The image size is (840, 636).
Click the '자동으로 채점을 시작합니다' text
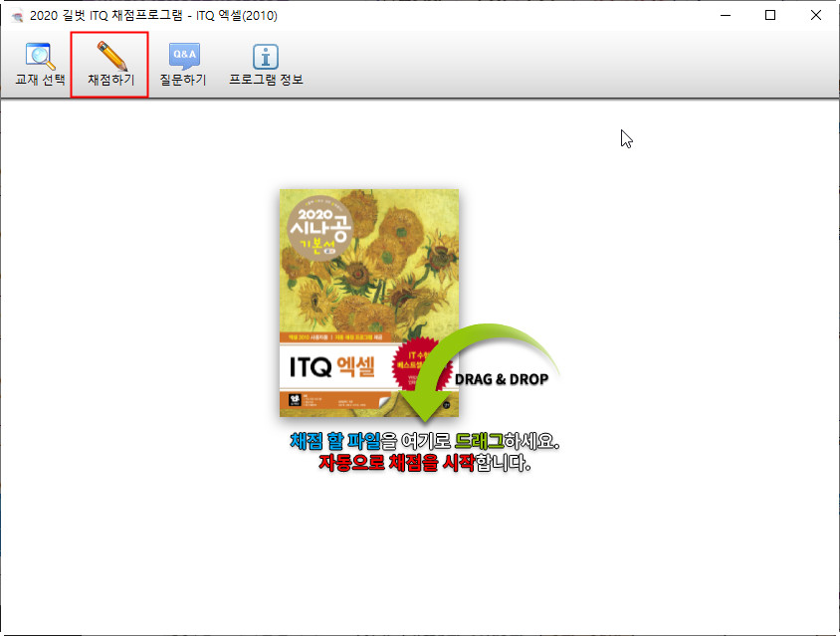(x=425, y=463)
